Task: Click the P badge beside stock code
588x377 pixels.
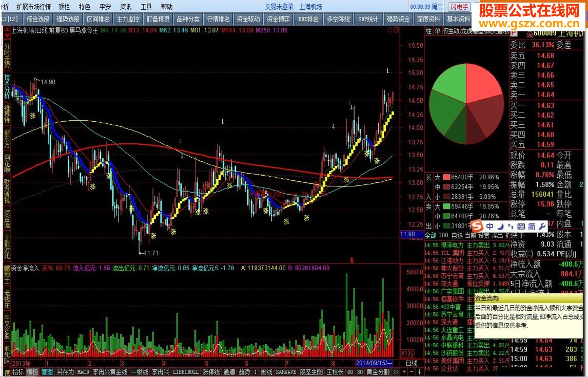Action: (x=514, y=33)
